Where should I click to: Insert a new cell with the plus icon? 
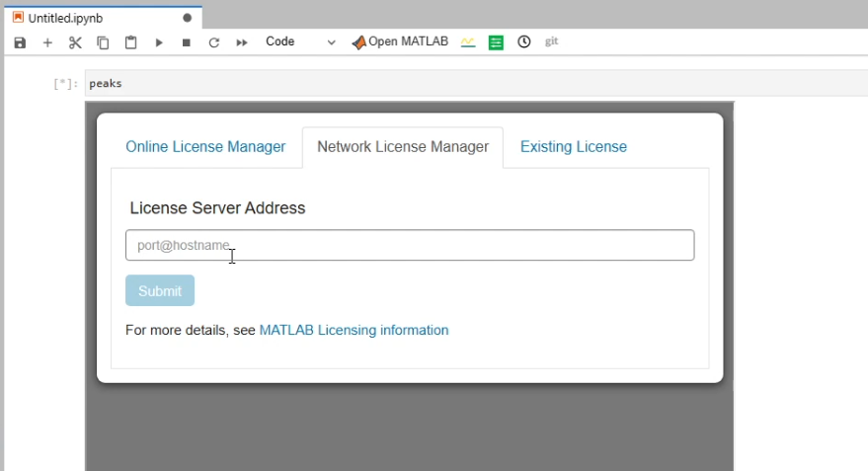47,42
